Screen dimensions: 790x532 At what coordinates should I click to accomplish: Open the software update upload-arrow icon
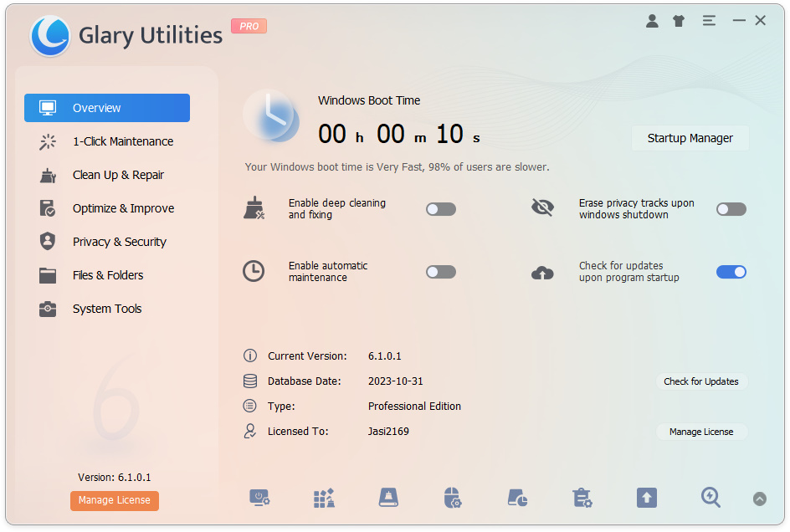(647, 498)
